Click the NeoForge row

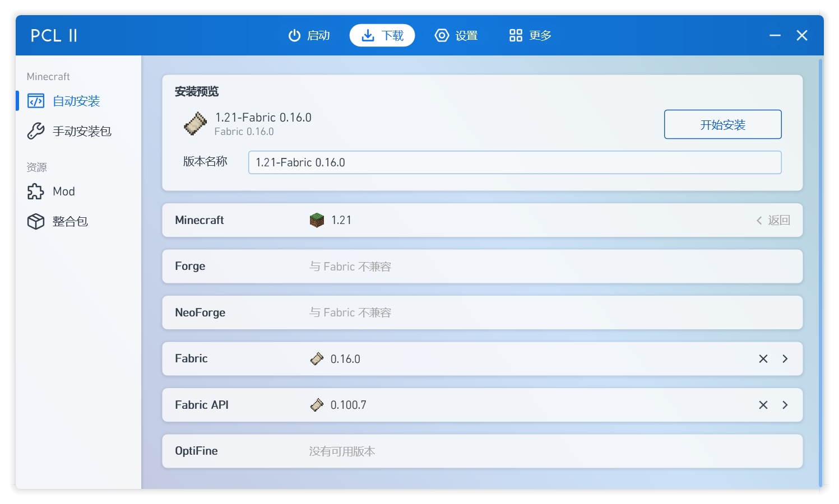pyautogui.click(x=482, y=312)
